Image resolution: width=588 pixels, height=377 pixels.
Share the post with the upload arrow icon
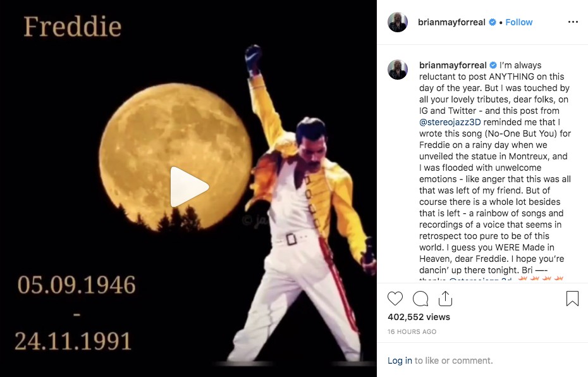(x=445, y=299)
